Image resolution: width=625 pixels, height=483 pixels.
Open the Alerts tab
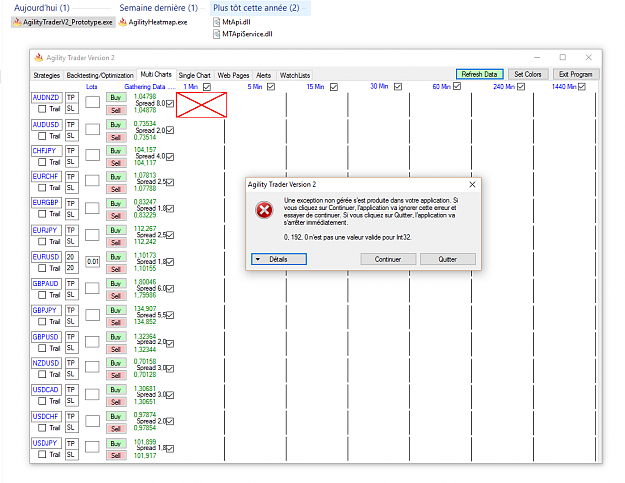tap(263, 75)
